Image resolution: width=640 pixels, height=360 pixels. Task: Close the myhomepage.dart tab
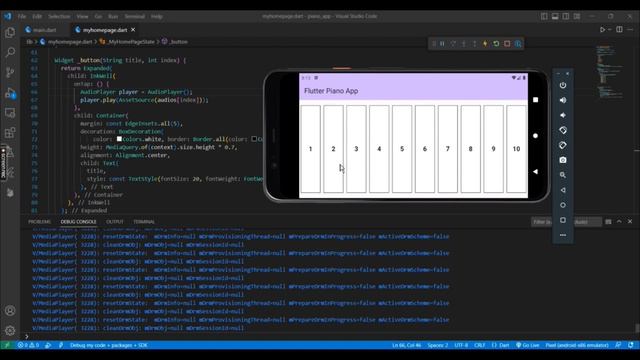(133, 30)
